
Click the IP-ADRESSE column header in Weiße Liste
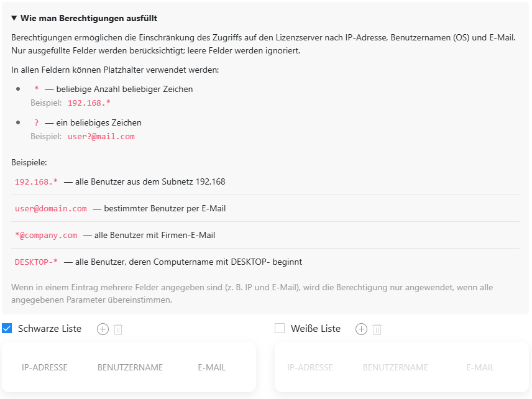310,367
